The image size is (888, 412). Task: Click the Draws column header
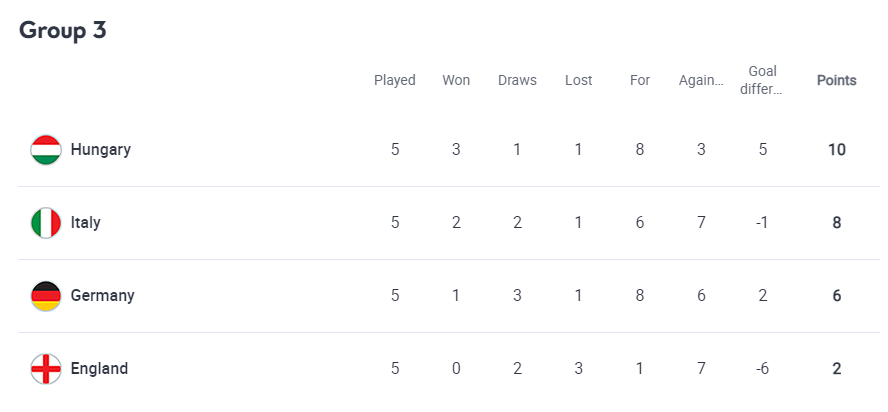[x=517, y=80]
